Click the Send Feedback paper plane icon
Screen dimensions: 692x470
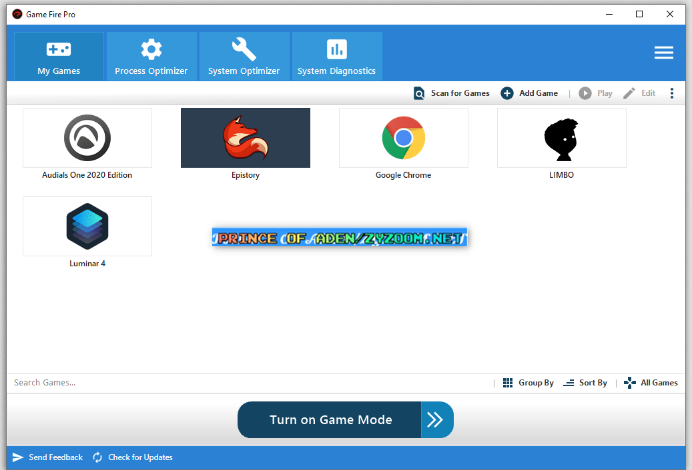point(18,458)
